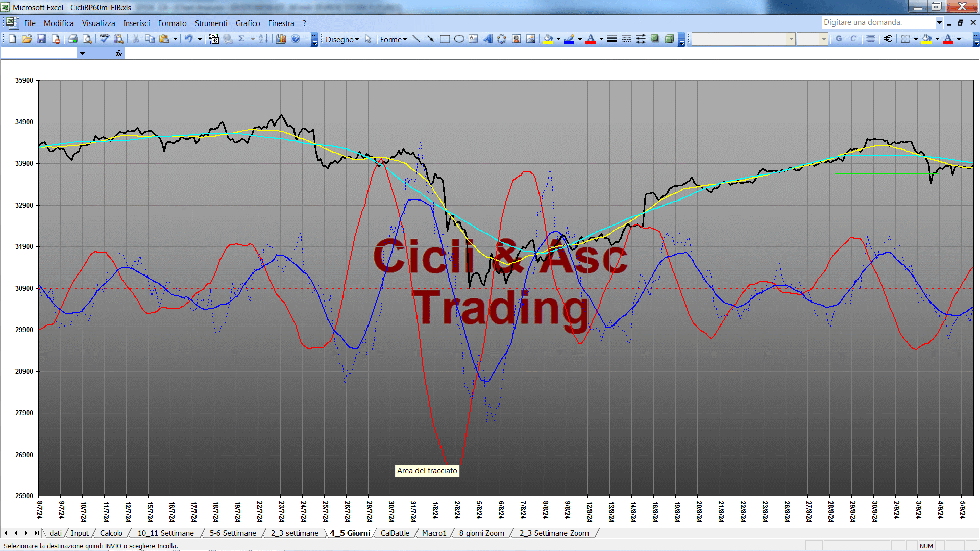This screenshot has height=551, width=980.
Task: Select the Oval drawing tool
Action: pyautogui.click(x=459, y=39)
